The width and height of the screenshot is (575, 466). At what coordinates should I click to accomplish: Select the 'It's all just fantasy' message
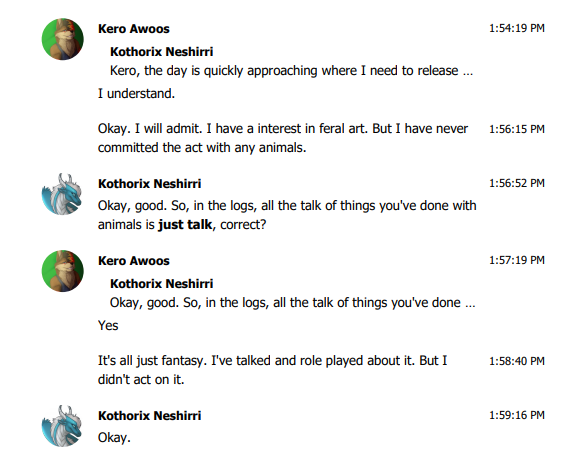click(x=272, y=370)
